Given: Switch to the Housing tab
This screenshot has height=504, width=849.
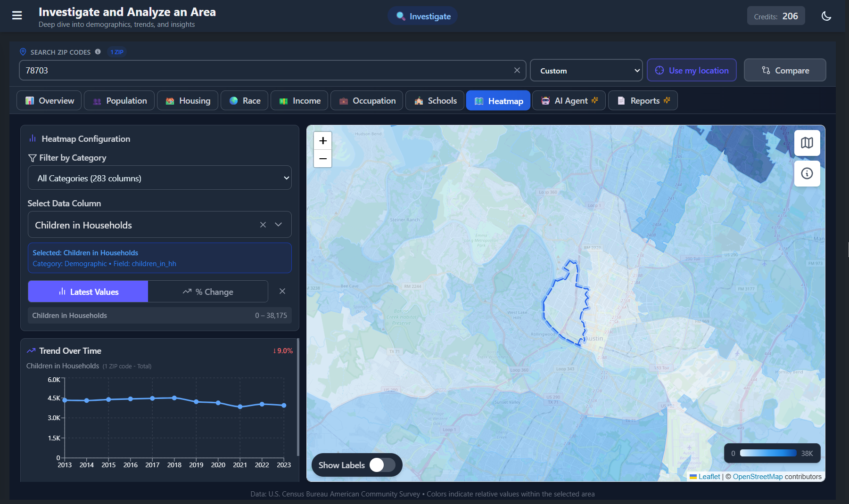Looking at the screenshot, I should 187,100.
